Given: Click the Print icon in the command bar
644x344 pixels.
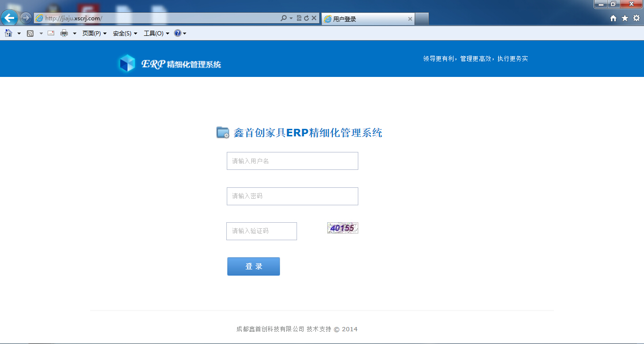Looking at the screenshot, I should point(64,33).
